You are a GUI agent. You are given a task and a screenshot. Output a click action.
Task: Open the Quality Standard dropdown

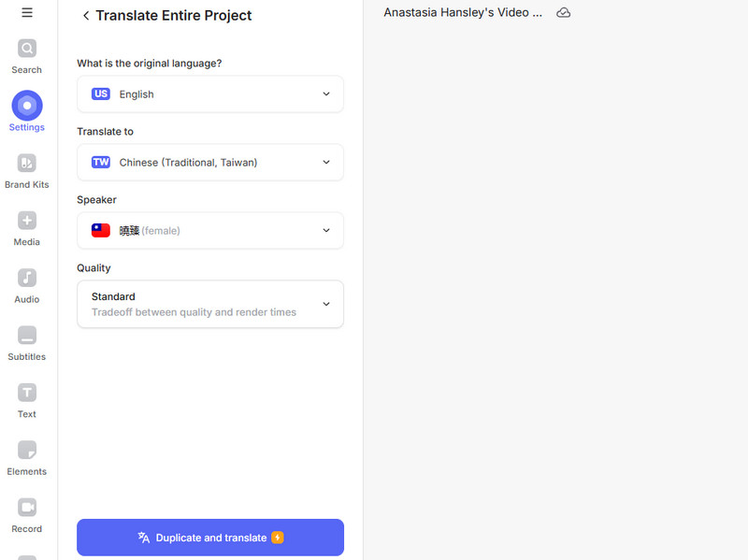point(210,304)
